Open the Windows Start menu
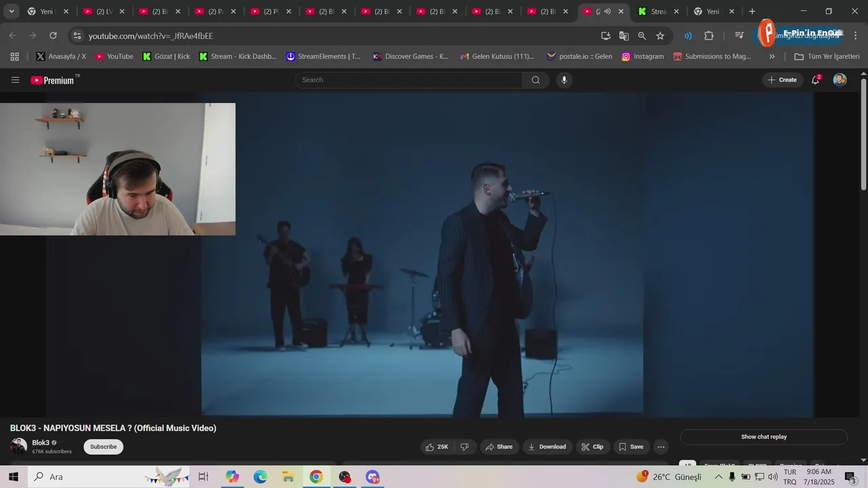 point(14,477)
